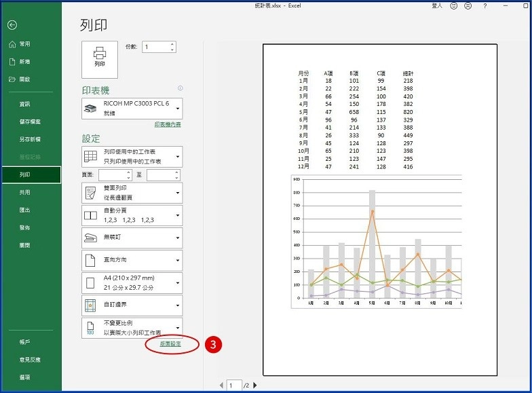Image resolution: width=532 pixels, height=393 pixels.
Task: Click the print preview page thumbnail
Action: [380, 210]
